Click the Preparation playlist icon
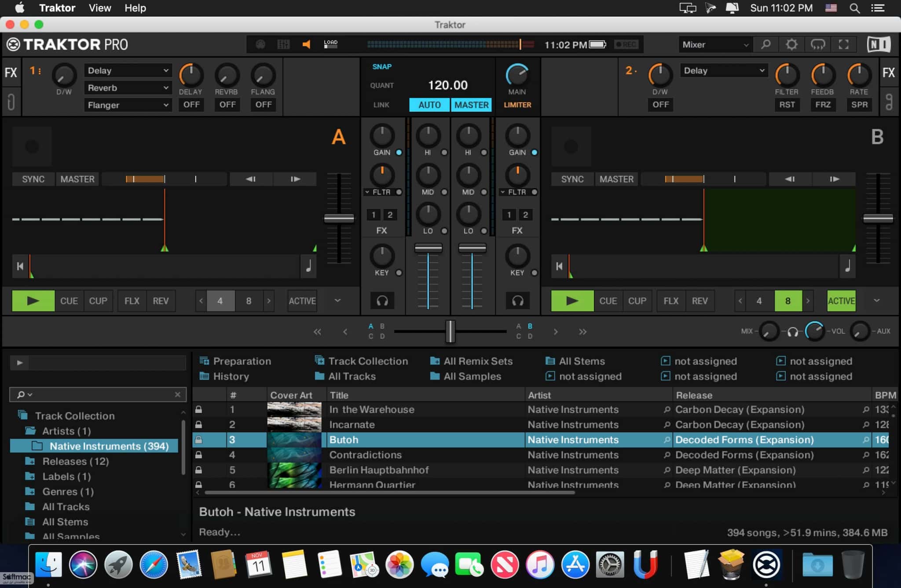This screenshot has height=588, width=901. pyautogui.click(x=204, y=361)
